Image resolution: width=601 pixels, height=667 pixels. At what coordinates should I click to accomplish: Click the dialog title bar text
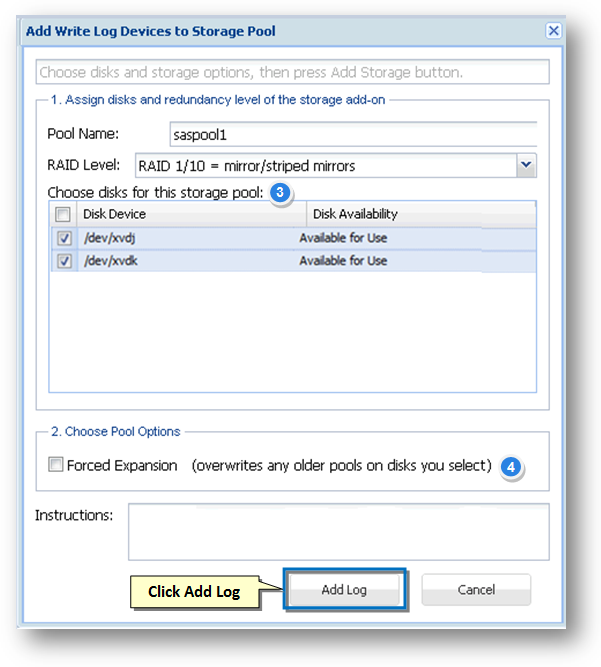[151, 31]
